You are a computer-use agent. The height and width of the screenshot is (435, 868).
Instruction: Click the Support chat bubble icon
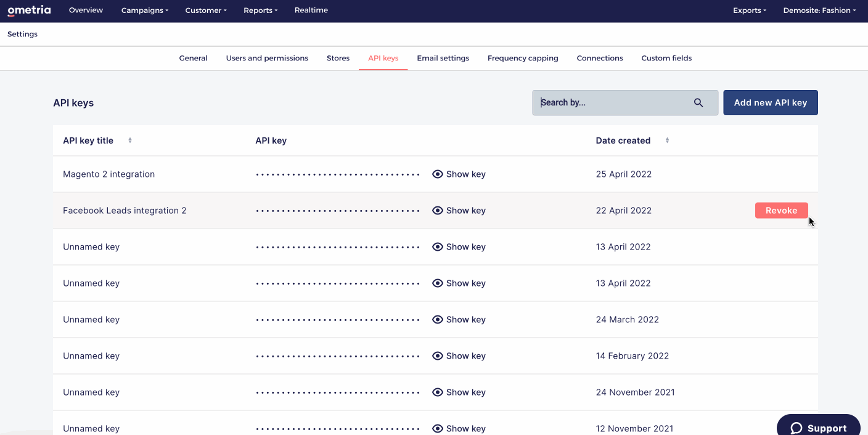[796, 428]
